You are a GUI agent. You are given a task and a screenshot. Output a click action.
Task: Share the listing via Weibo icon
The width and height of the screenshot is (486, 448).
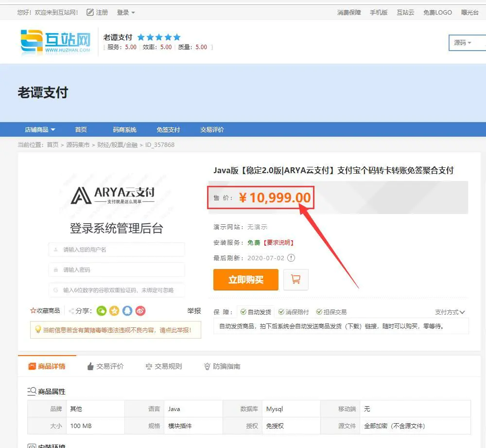click(x=140, y=311)
